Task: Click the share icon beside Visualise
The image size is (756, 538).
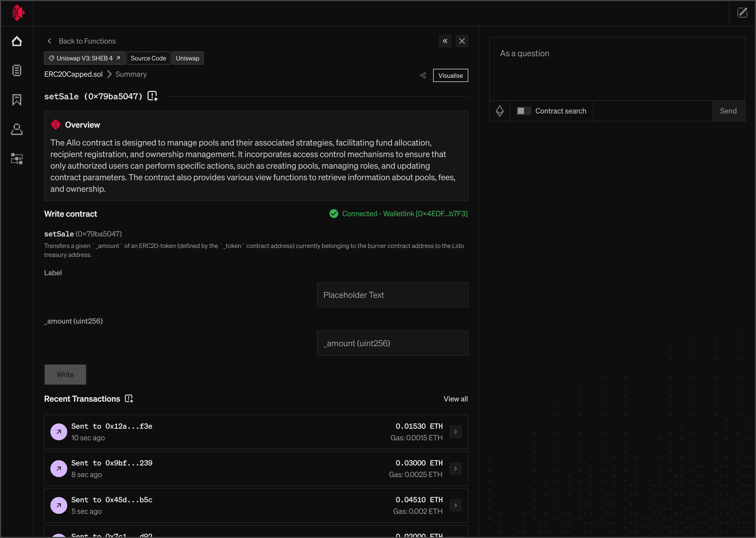Action: coord(423,76)
